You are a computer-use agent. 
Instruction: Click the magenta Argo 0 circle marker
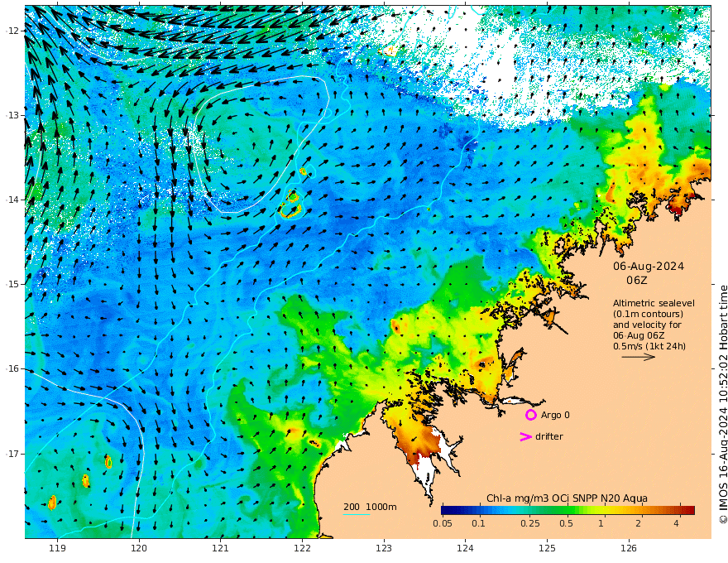530,415
